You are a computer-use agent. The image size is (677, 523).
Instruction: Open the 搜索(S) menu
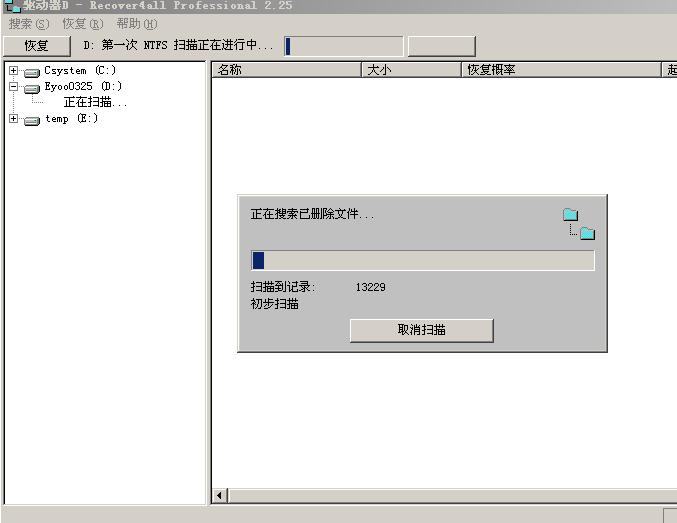(29, 24)
